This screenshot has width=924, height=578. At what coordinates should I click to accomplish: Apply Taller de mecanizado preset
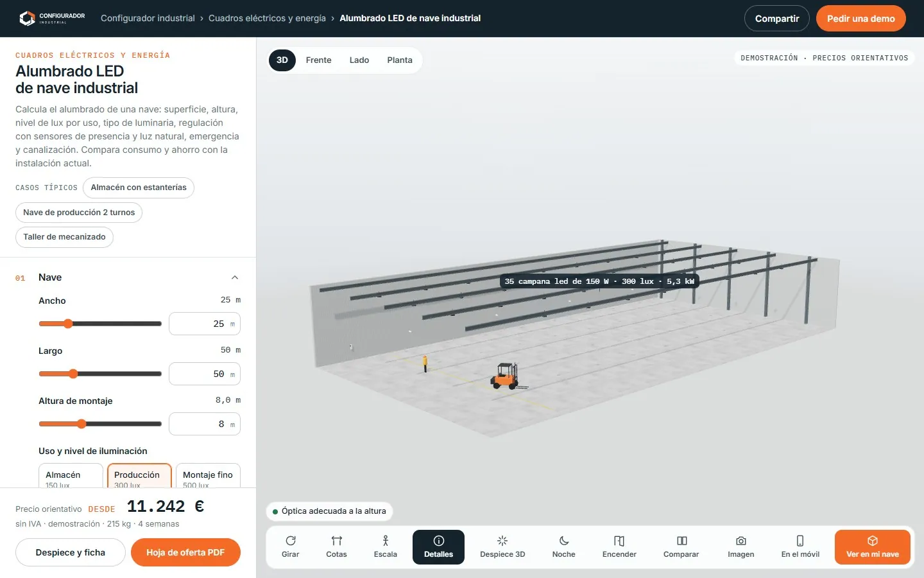(64, 237)
